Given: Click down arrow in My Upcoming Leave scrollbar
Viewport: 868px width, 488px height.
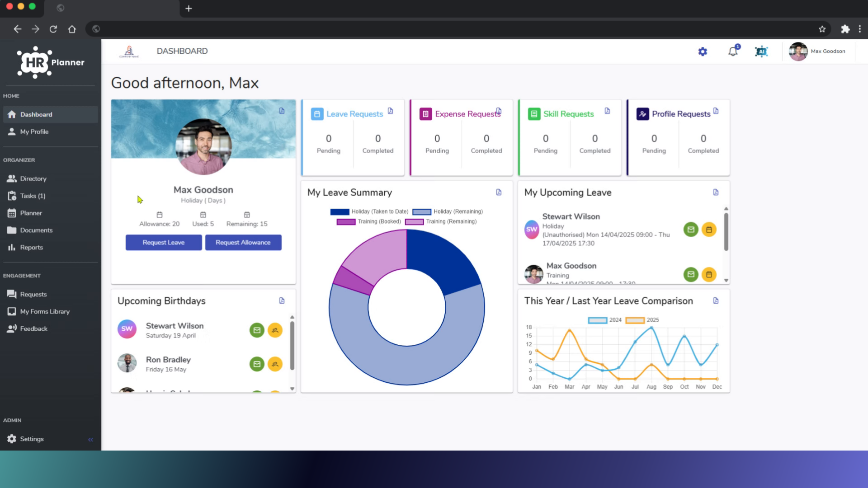Looking at the screenshot, I should 726,280.
